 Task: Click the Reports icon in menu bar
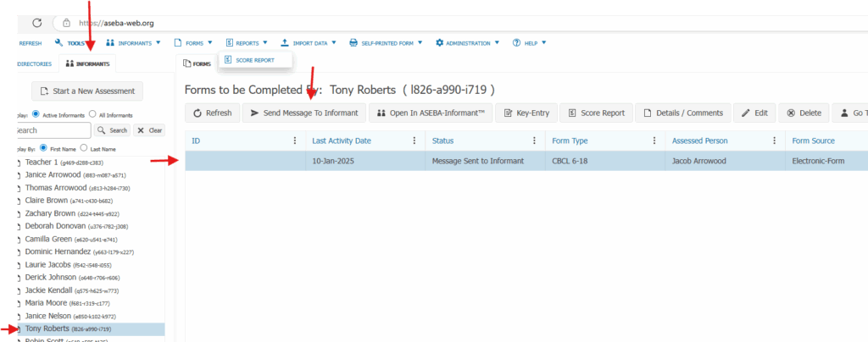229,42
